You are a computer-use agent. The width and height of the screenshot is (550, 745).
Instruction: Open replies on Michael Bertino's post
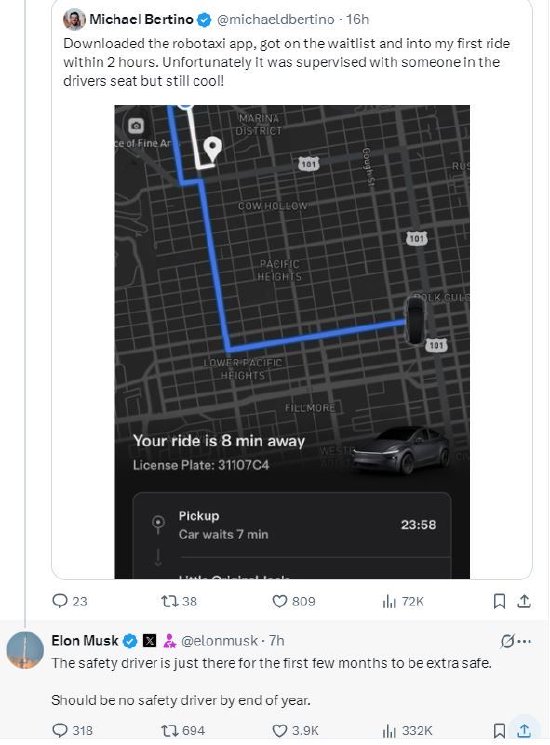click(70, 601)
